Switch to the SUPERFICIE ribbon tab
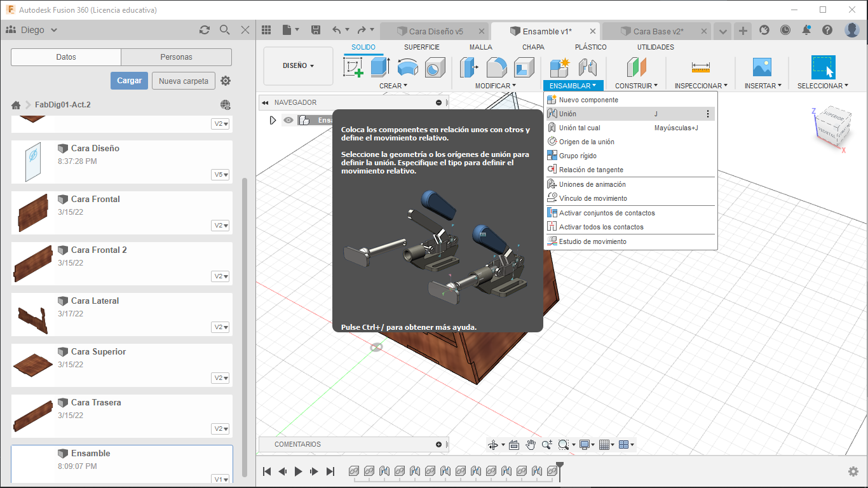Image resolution: width=868 pixels, height=488 pixels. tap(421, 47)
